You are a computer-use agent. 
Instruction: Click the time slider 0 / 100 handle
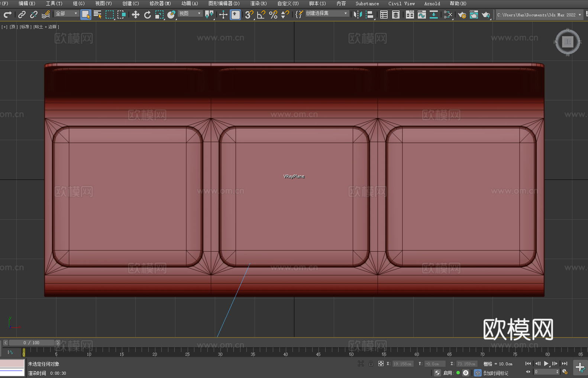[x=32, y=343]
